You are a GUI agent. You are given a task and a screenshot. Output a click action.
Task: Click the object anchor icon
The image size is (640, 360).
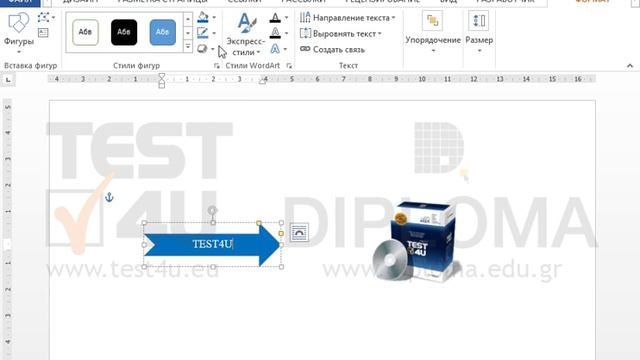point(109,198)
